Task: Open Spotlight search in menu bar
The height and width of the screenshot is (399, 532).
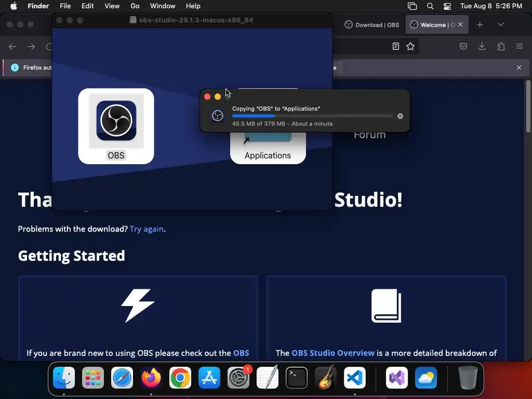Action: 430,6
